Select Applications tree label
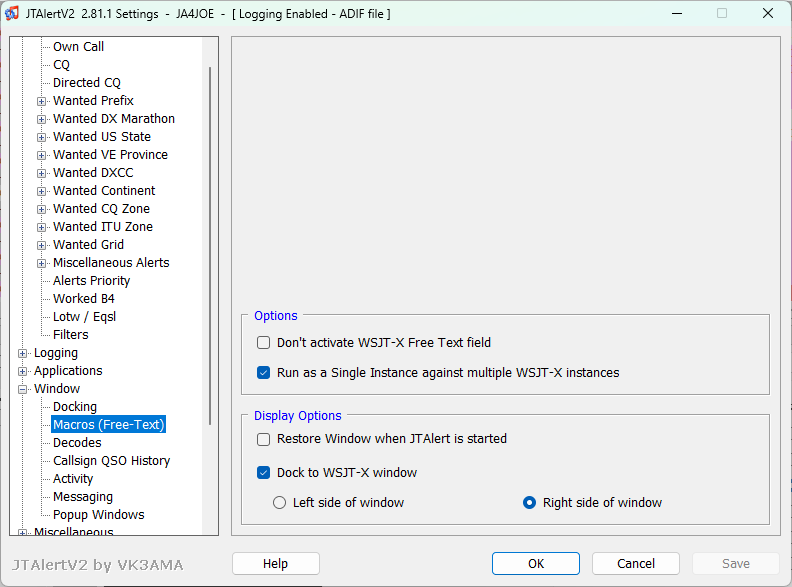Image resolution: width=792 pixels, height=587 pixels. coord(68,371)
